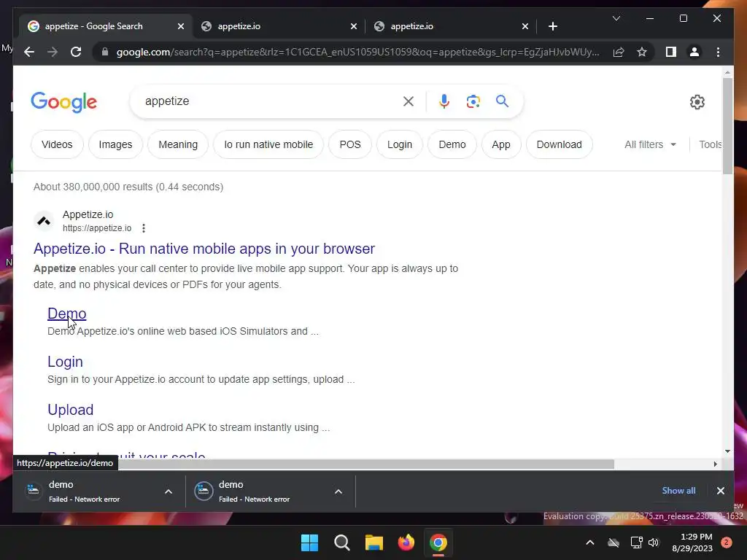Clear the search box with X
This screenshot has height=560, width=747.
click(x=409, y=101)
